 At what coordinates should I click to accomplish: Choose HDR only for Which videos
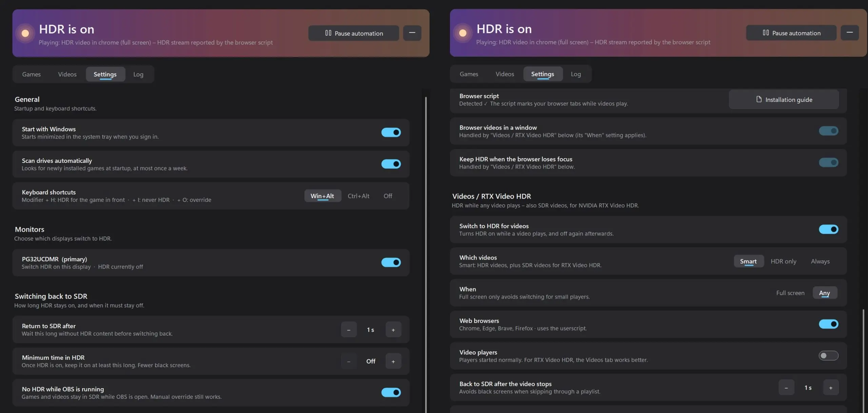pos(783,261)
